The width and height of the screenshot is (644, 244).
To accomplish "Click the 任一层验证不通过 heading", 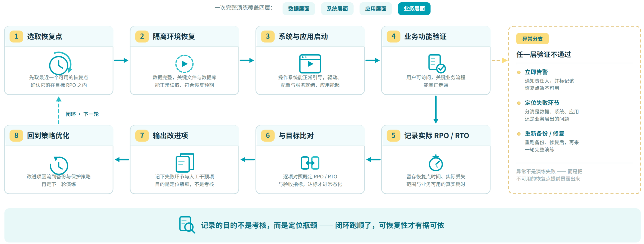I will [544, 54].
